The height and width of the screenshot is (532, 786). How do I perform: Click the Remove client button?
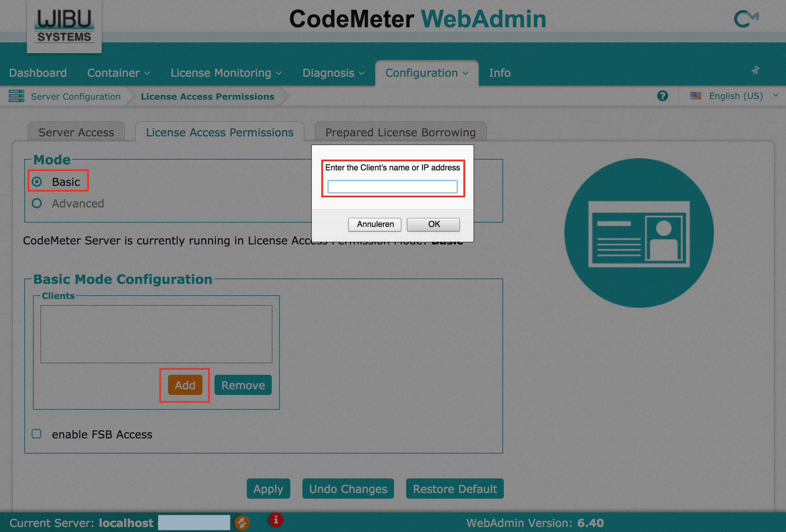(x=243, y=385)
